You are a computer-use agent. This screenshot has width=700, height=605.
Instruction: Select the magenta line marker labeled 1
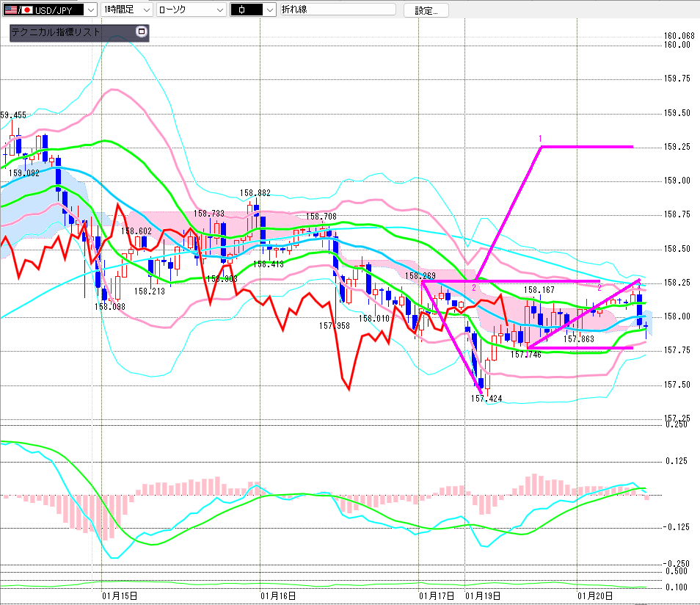pyautogui.click(x=540, y=139)
